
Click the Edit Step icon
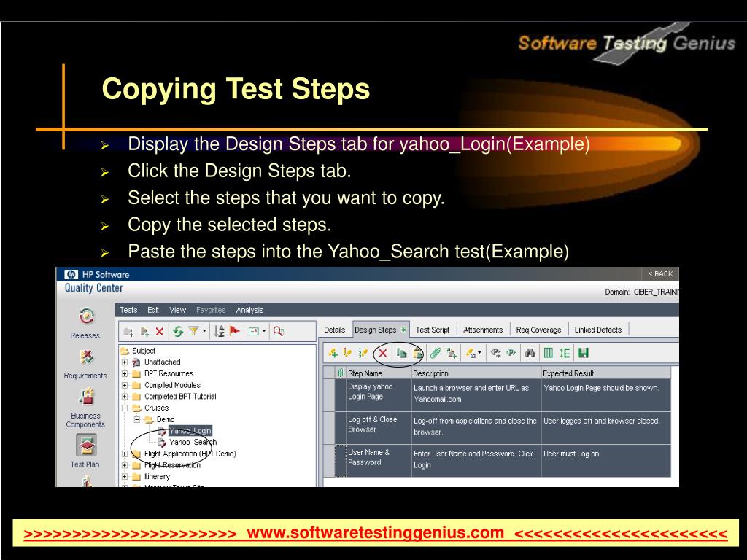pyautogui.click(x=347, y=353)
